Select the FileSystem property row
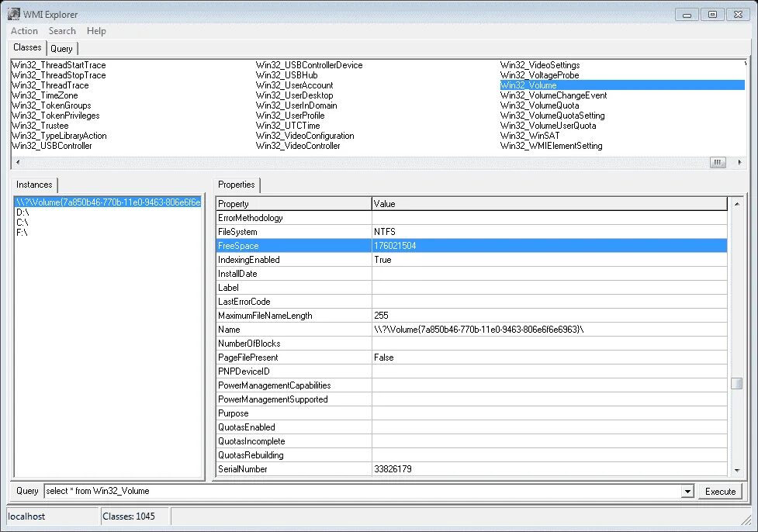 [472, 232]
